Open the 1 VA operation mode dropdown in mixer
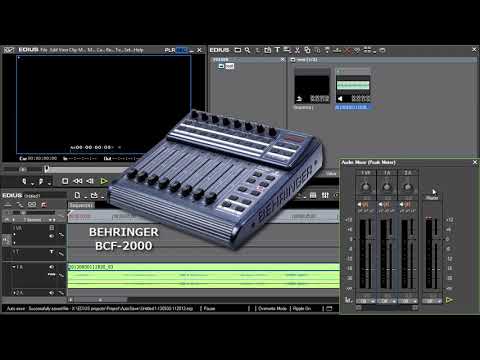This screenshot has height=360, width=480. pyautogui.click(x=366, y=301)
